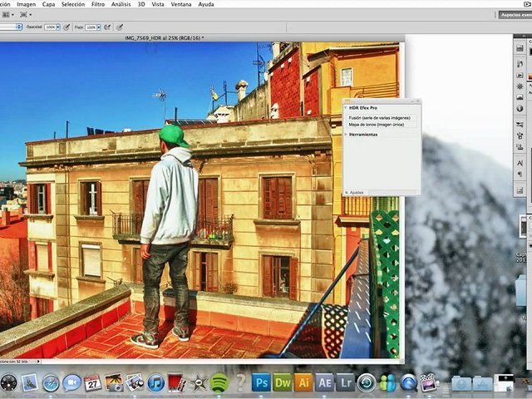The height and width of the screenshot is (399, 532).
Task: Click the Opacidad value field
Action: (x=50, y=27)
